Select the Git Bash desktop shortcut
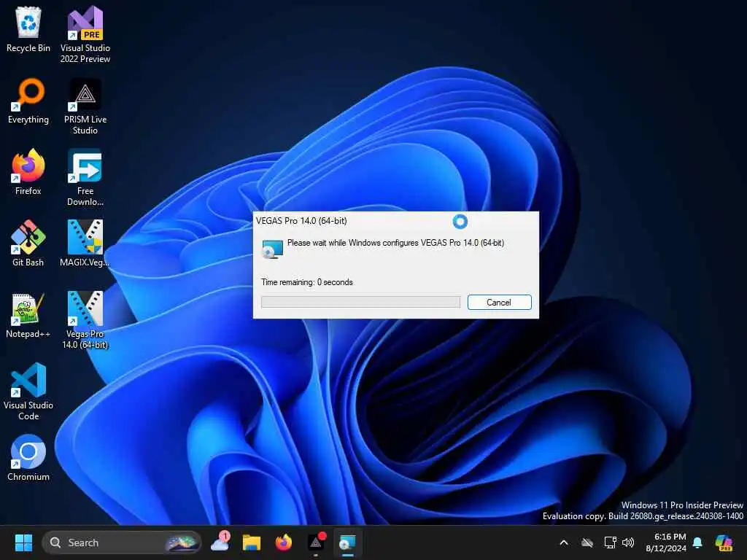Viewport: 747px width, 560px height. (28, 244)
